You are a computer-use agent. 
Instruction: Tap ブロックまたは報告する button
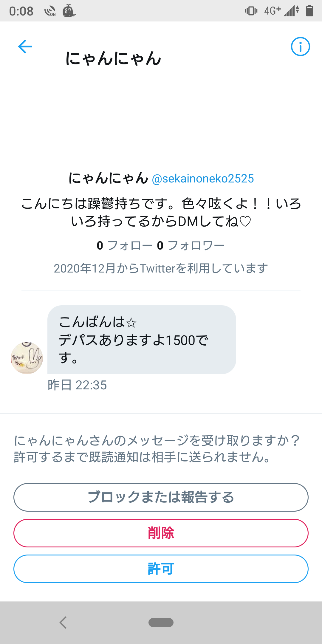[161, 497]
